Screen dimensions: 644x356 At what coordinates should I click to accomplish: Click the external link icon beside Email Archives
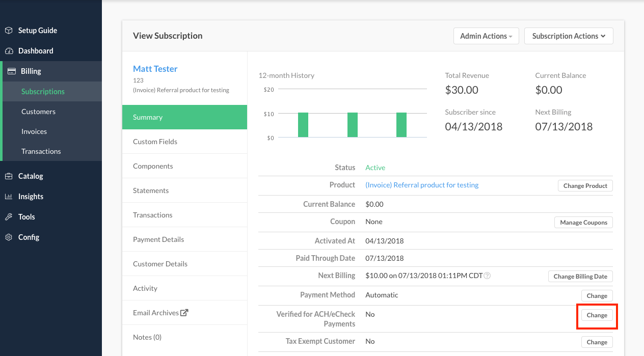point(184,313)
